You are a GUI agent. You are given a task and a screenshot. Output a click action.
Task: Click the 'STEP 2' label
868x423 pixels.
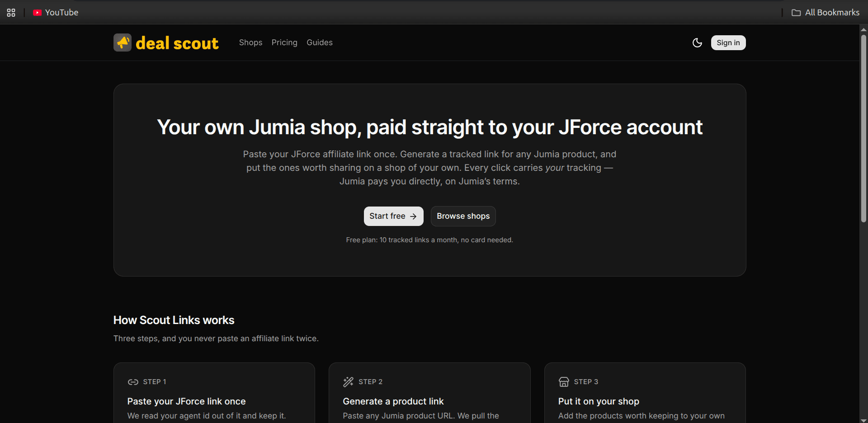[370, 382]
